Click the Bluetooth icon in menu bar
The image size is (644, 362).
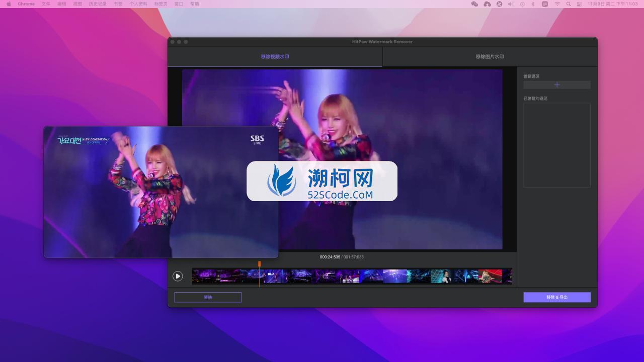coord(533,4)
